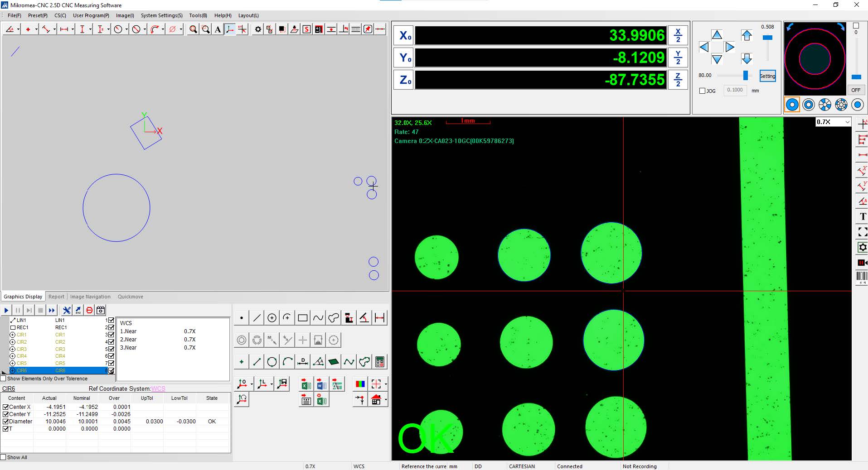Click the rectangle measurement tool
Viewport: 868px width, 470px height.
pos(303,318)
